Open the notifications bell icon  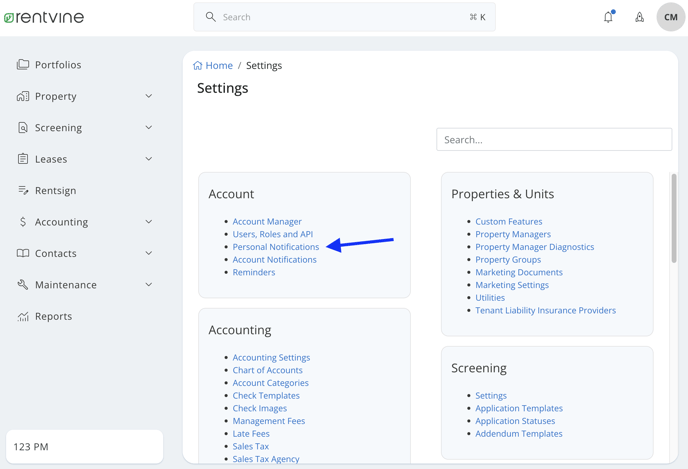click(608, 17)
